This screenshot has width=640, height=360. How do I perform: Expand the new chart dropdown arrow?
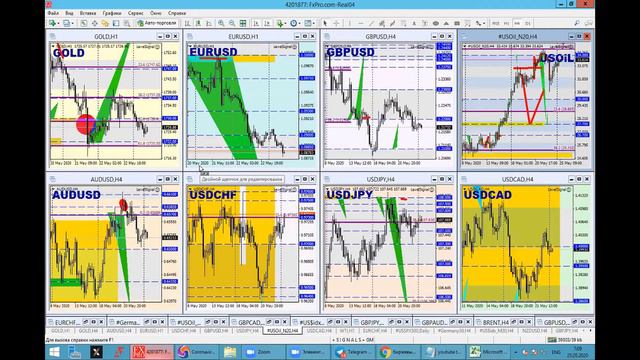coord(58,23)
